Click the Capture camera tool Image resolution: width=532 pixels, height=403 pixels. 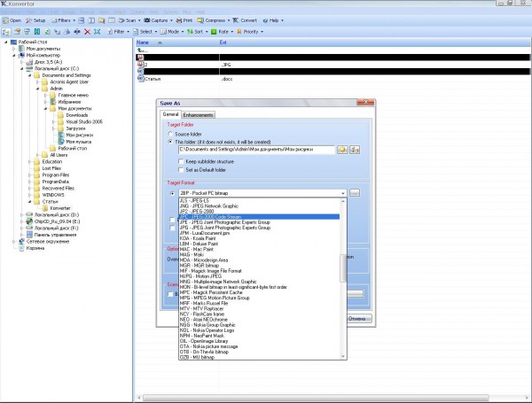coord(158,20)
